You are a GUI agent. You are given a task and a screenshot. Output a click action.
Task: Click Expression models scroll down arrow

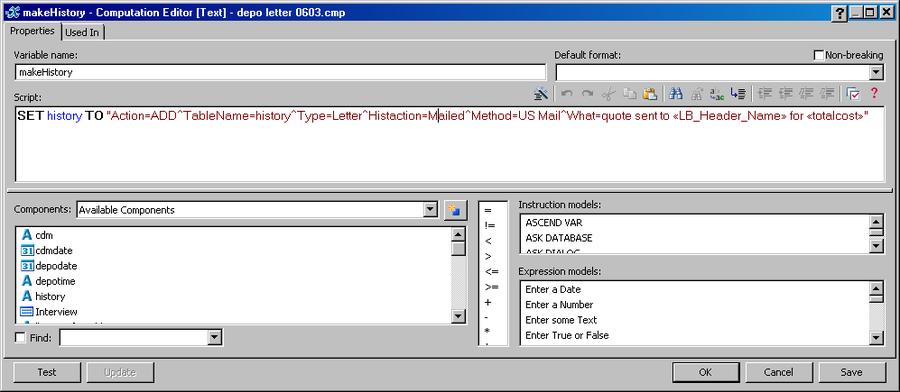[876, 337]
